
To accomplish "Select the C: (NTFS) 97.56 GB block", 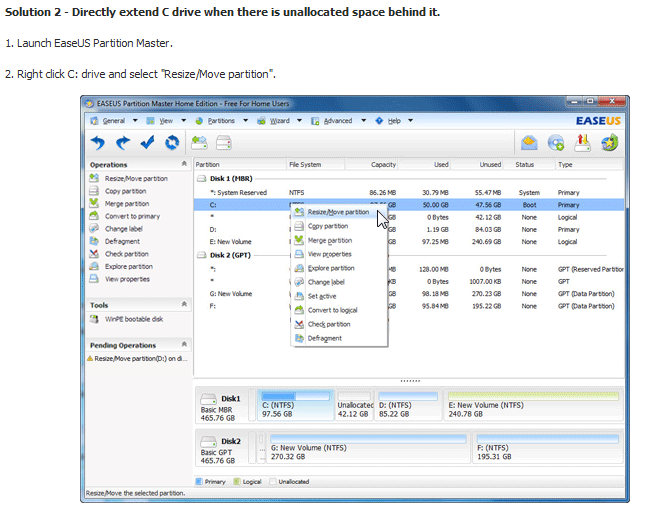I will pyautogui.click(x=296, y=405).
